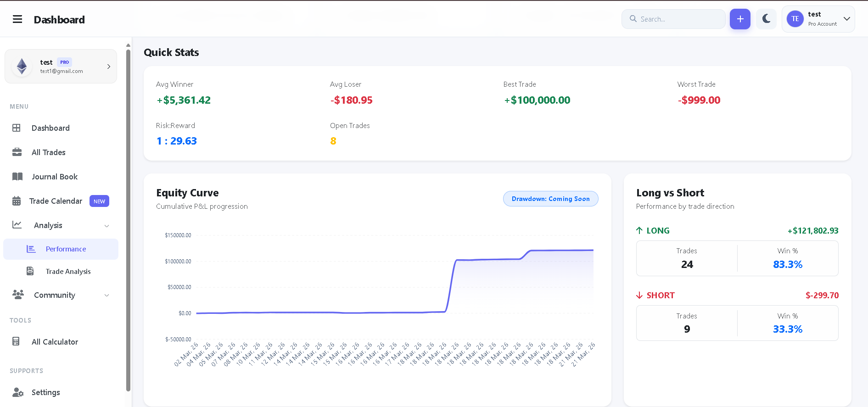This screenshot has width=868, height=407.
Task: Click the All Calculator icon
Action: tap(16, 341)
